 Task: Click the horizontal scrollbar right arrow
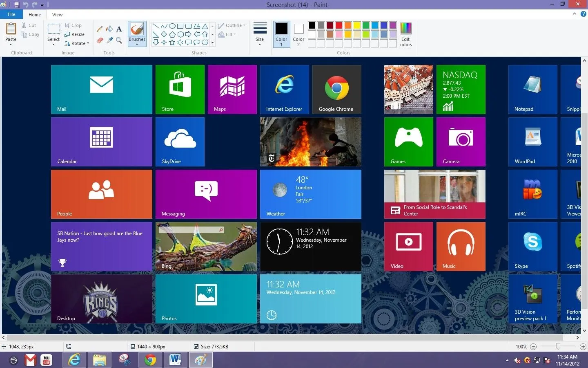coord(578,338)
